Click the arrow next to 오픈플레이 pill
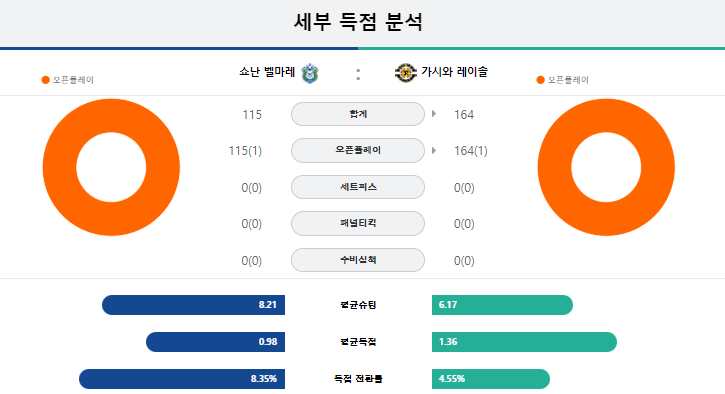Screen dimensions: 725x394 434,150
